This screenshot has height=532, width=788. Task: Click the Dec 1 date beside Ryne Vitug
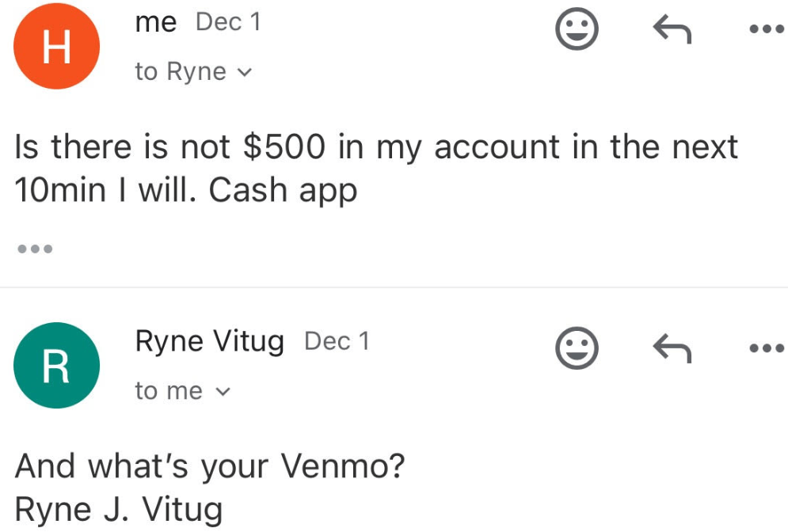337,341
